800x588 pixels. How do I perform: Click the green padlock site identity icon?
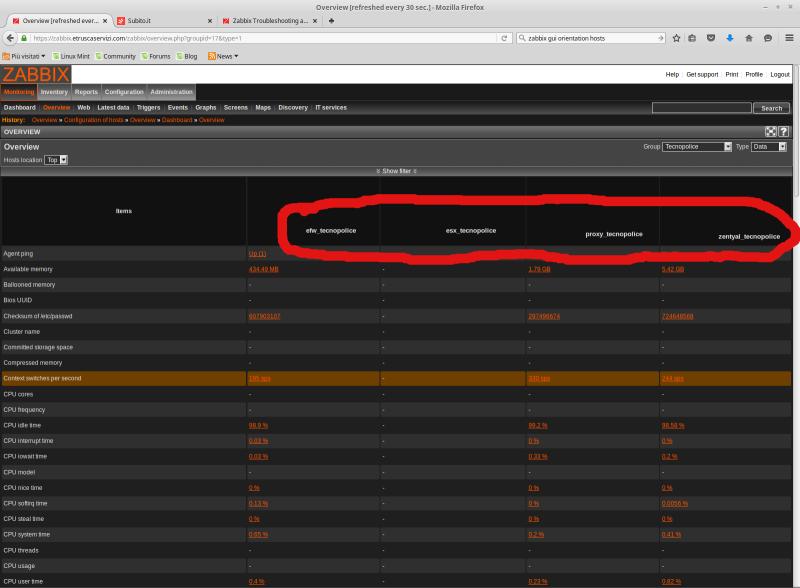coord(24,38)
